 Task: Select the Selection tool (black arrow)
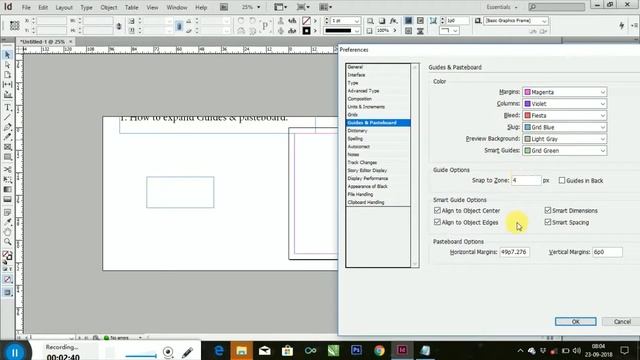point(7,55)
